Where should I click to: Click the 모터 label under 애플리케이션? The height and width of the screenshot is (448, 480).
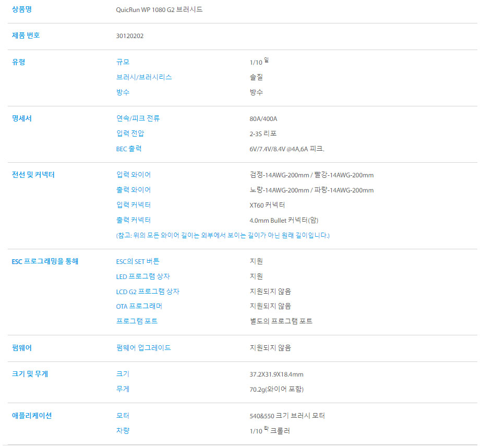tap(121, 416)
